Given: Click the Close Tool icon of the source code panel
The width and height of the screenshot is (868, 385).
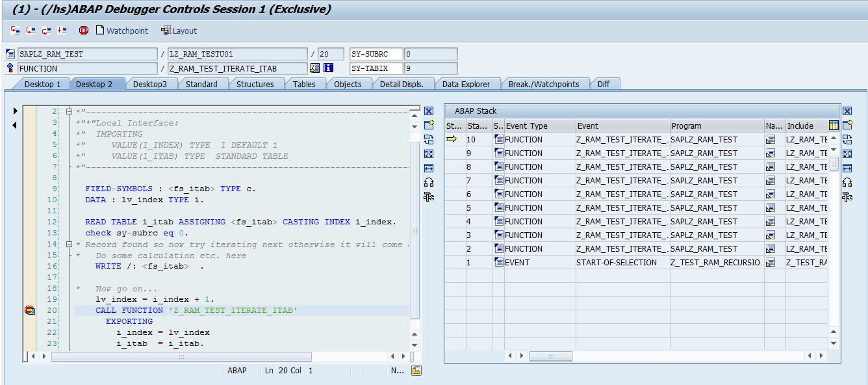Looking at the screenshot, I should tap(428, 111).
